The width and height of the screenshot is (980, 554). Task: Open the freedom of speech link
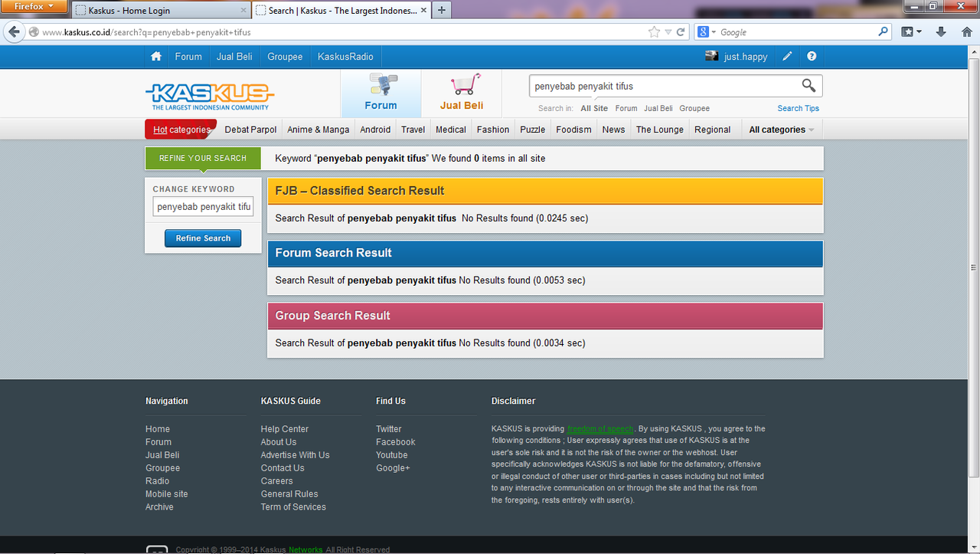pos(600,429)
